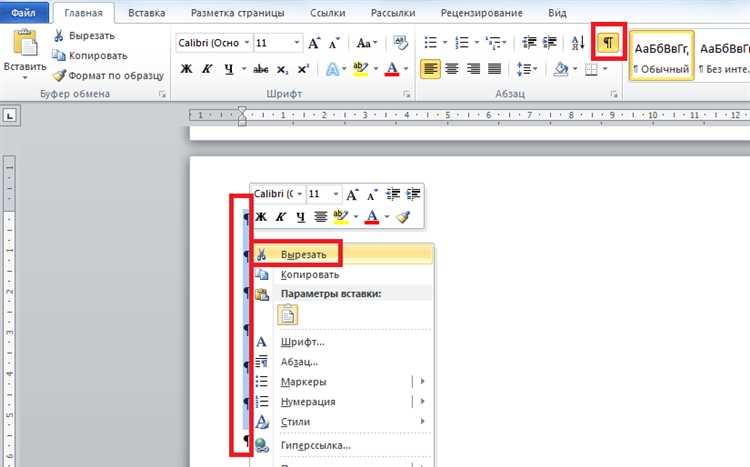
Task: Click the center alignment icon
Action: (452, 69)
